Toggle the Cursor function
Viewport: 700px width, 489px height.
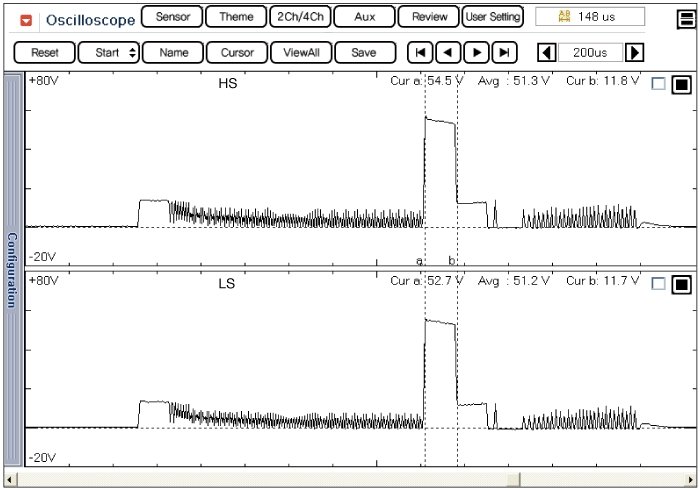point(237,53)
